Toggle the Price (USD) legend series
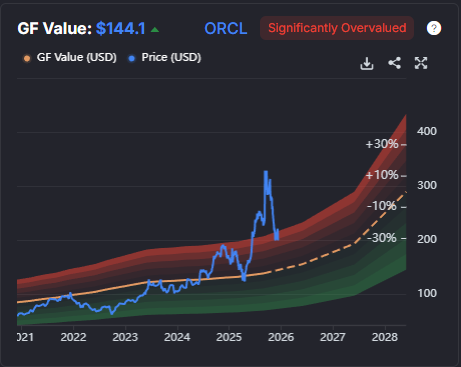This screenshot has height=367, width=461. 165,58
